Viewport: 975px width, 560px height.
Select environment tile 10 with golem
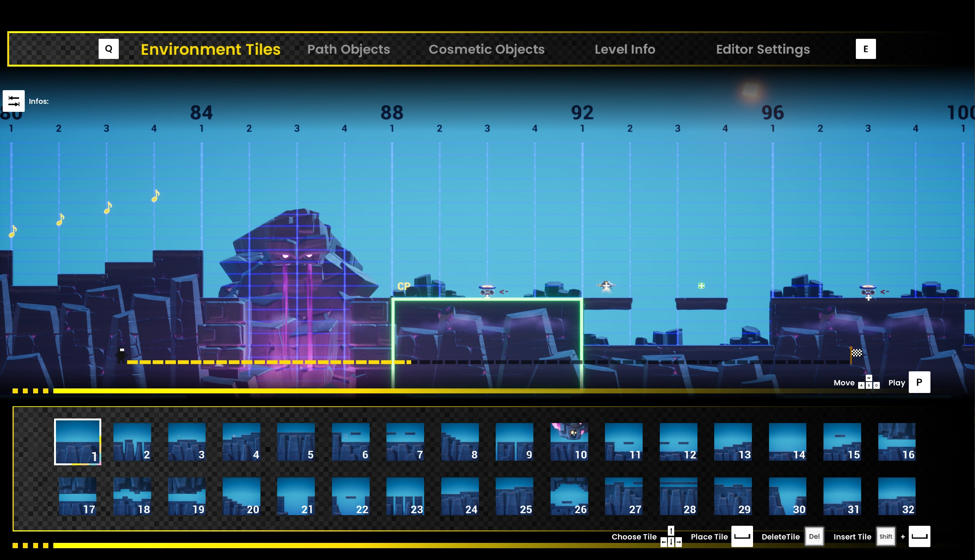pyautogui.click(x=569, y=442)
